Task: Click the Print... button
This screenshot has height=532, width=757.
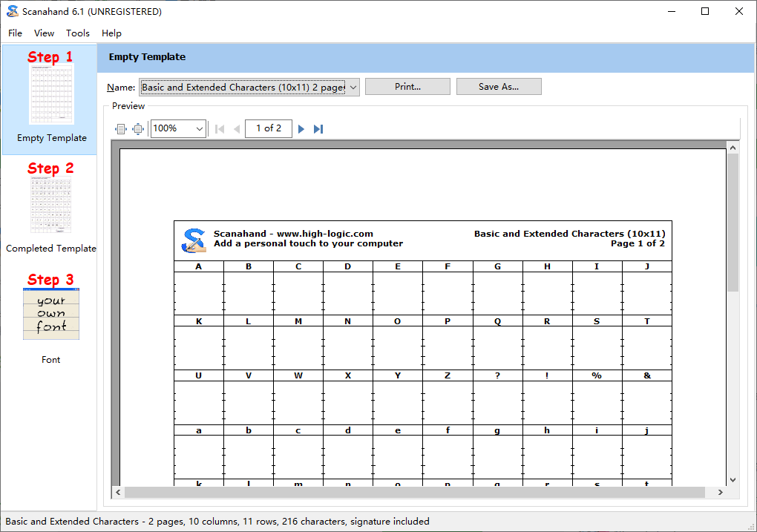Action: click(407, 86)
